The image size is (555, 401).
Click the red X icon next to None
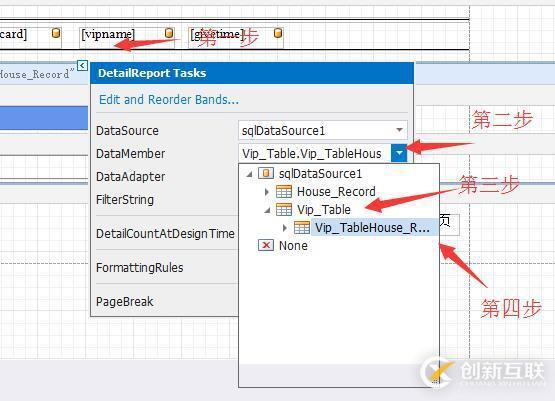tap(266, 245)
